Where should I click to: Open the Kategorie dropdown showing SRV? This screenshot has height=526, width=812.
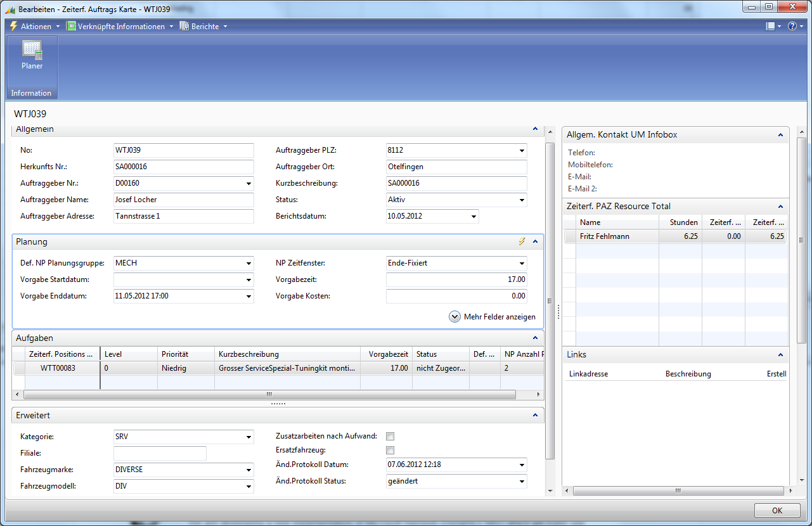(x=248, y=437)
